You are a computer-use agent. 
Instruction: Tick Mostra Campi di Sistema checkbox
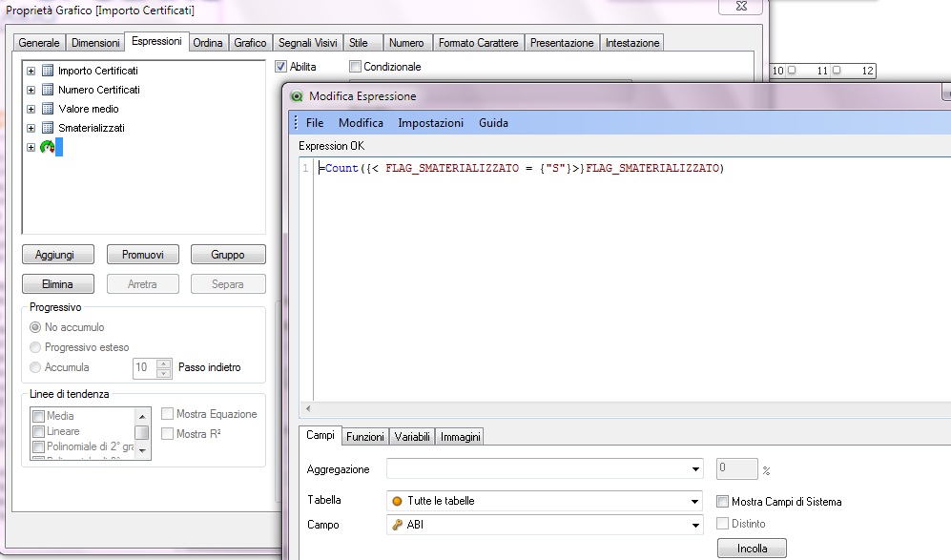pos(723,502)
